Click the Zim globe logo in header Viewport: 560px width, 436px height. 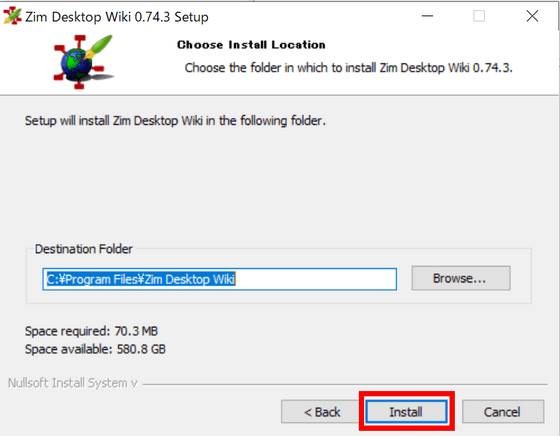[x=84, y=61]
